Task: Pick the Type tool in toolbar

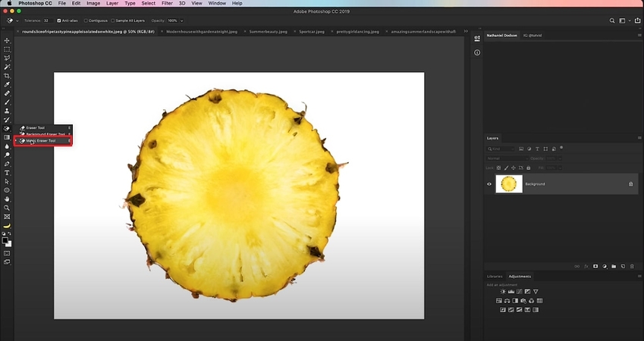Action: (x=8, y=173)
